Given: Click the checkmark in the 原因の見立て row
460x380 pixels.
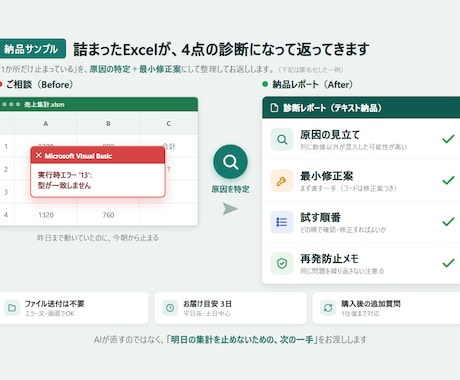Looking at the screenshot, I should coord(448,139).
